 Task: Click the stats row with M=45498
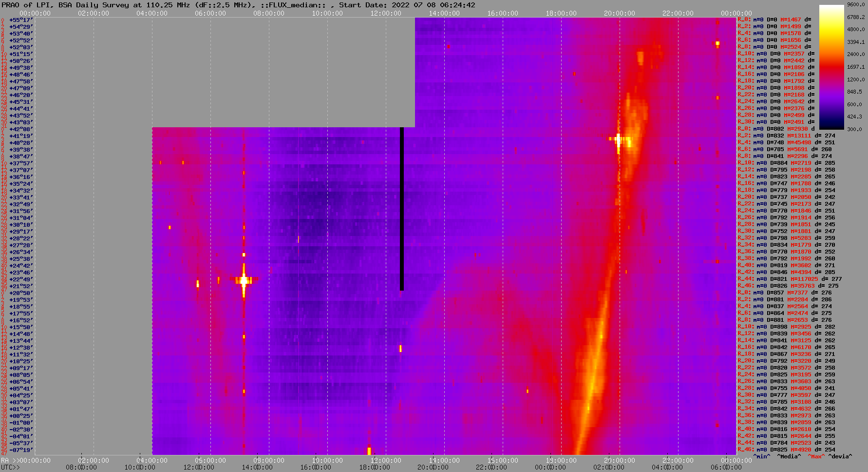click(x=786, y=142)
